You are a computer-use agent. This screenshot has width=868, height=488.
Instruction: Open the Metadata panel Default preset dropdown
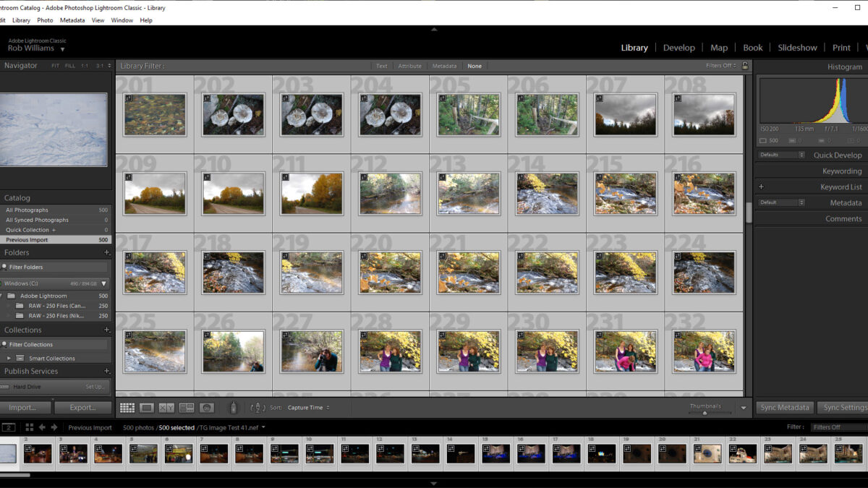point(781,203)
